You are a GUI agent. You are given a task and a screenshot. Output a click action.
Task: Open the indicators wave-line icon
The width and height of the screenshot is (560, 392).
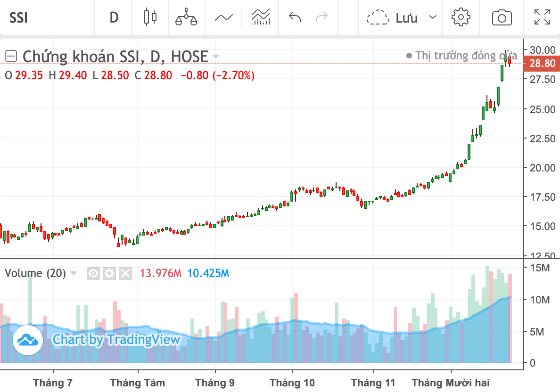(224, 17)
